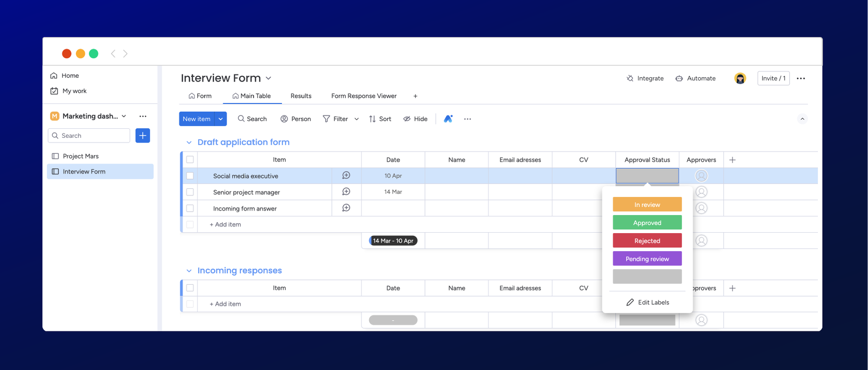Switch to the Results tab
The width and height of the screenshot is (868, 370).
[301, 96]
